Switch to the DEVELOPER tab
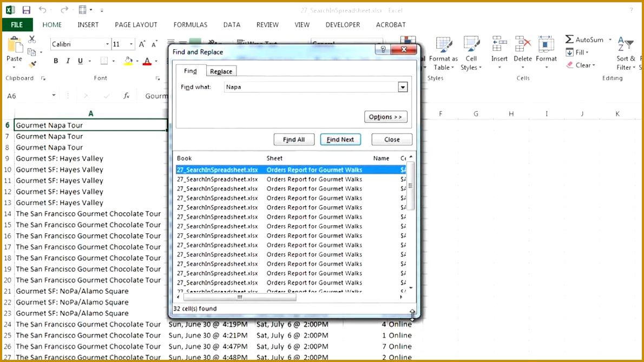644x362 pixels. coord(343,25)
